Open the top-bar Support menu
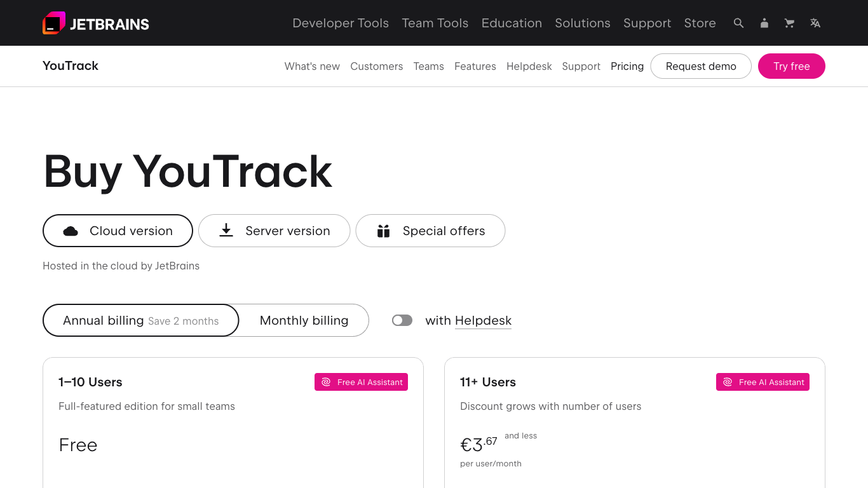 pos(647,23)
